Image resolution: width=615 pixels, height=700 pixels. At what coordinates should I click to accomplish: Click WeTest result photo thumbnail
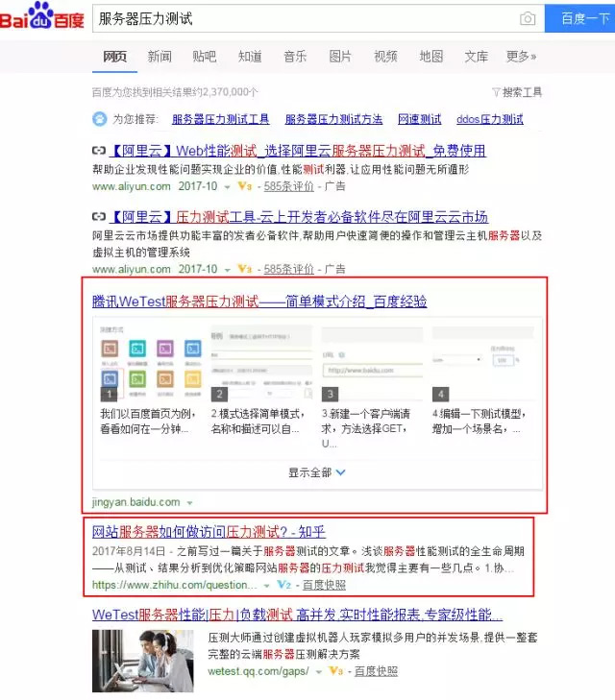(x=143, y=662)
